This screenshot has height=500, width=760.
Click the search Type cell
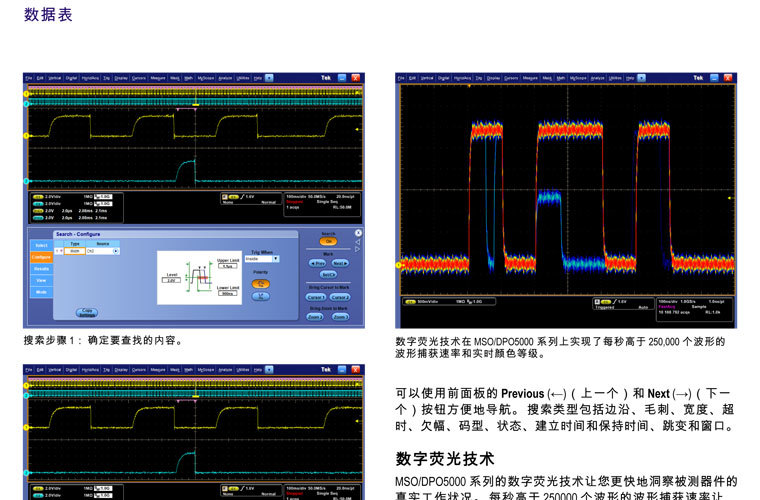pyautogui.click(x=75, y=251)
